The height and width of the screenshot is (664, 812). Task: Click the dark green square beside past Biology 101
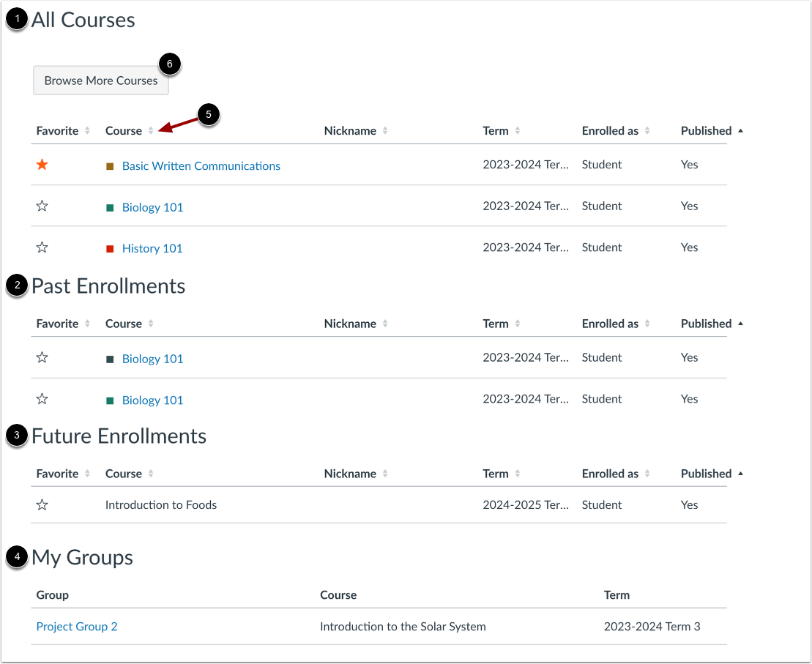point(109,358)
